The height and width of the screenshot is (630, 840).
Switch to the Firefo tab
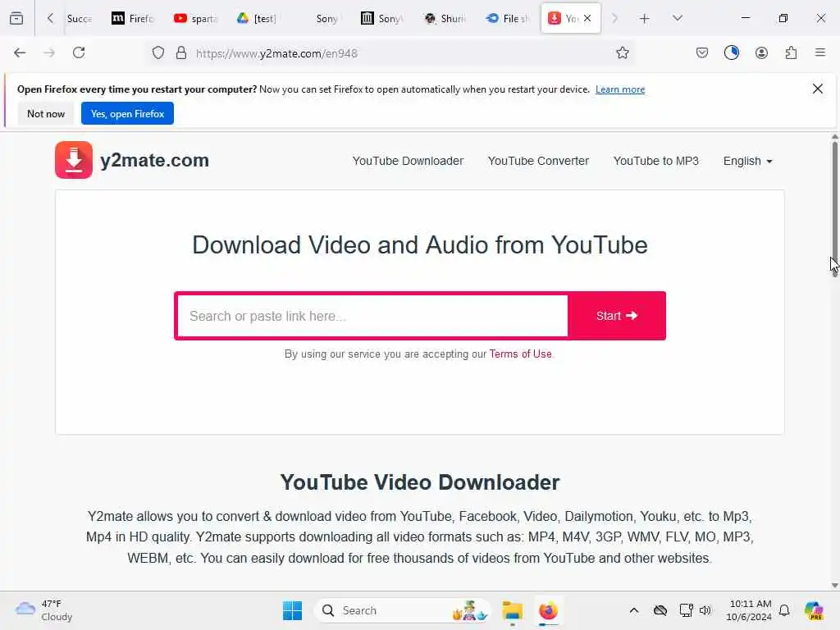click(x=133, y=18)
